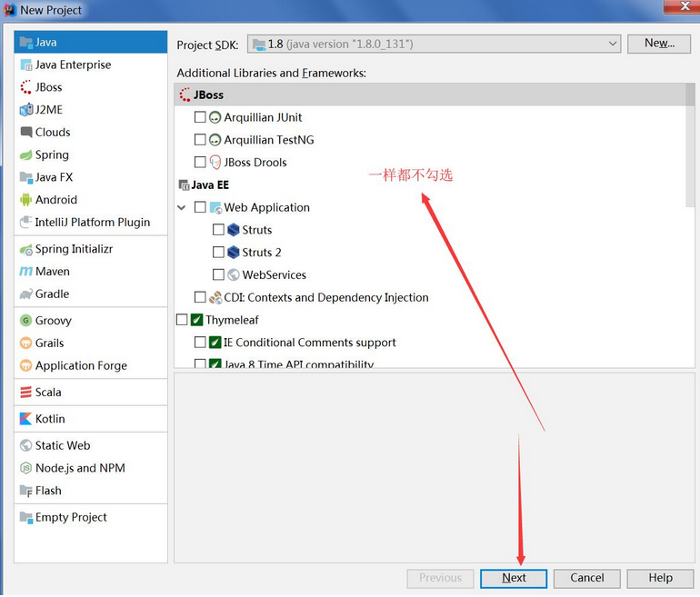Viewport: 700px width, 597px height.
Task: Click the frameworks list vertical scrollbar
Action: 690,145
